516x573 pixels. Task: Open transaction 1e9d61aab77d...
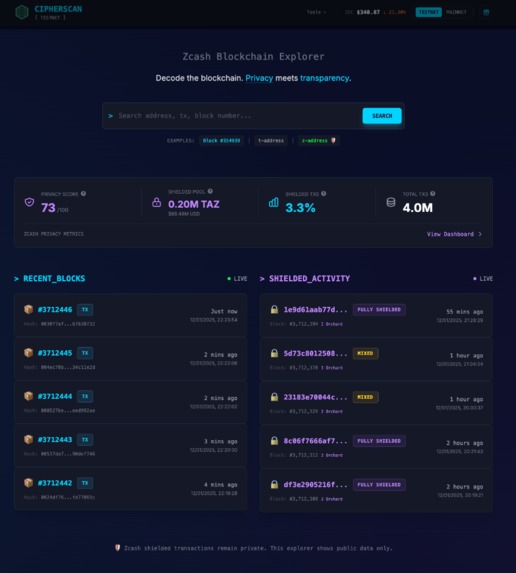click(x=315, y=310)
